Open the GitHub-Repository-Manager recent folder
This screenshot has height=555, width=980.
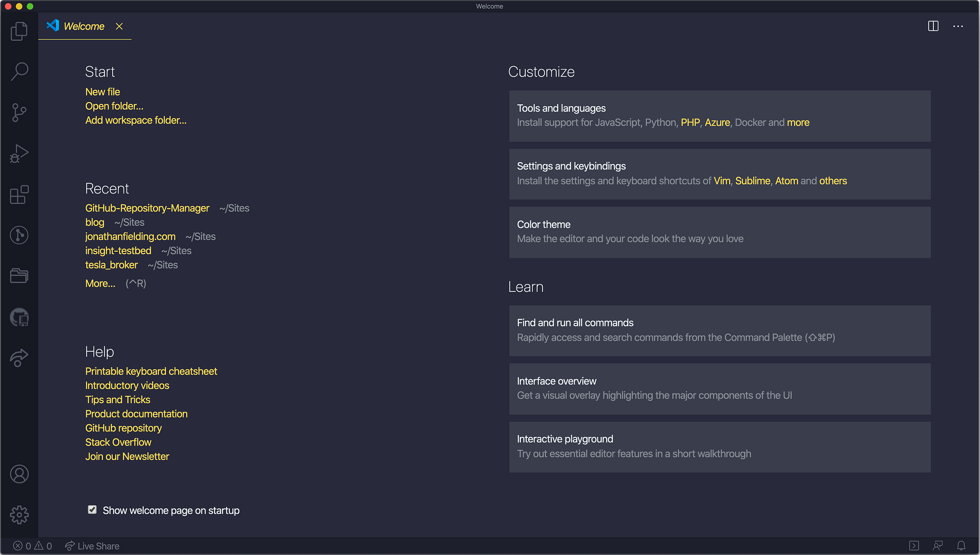[x=147, y=208]
